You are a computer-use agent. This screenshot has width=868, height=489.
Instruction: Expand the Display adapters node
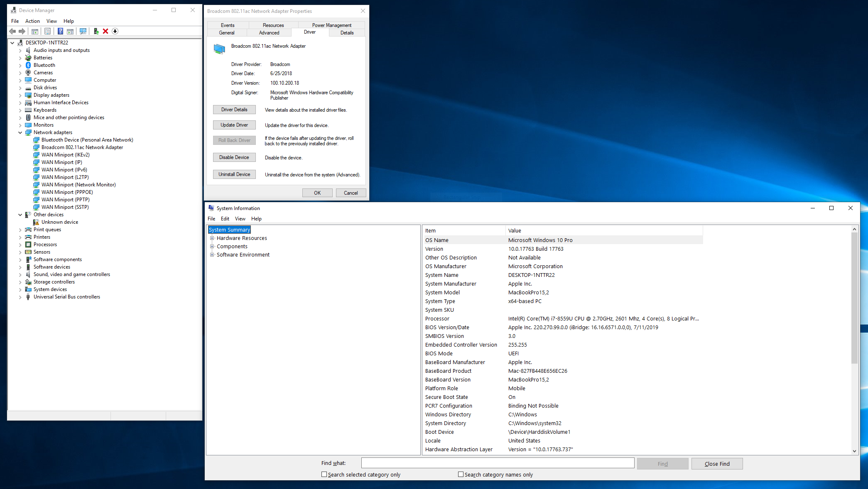click(20, 95)
